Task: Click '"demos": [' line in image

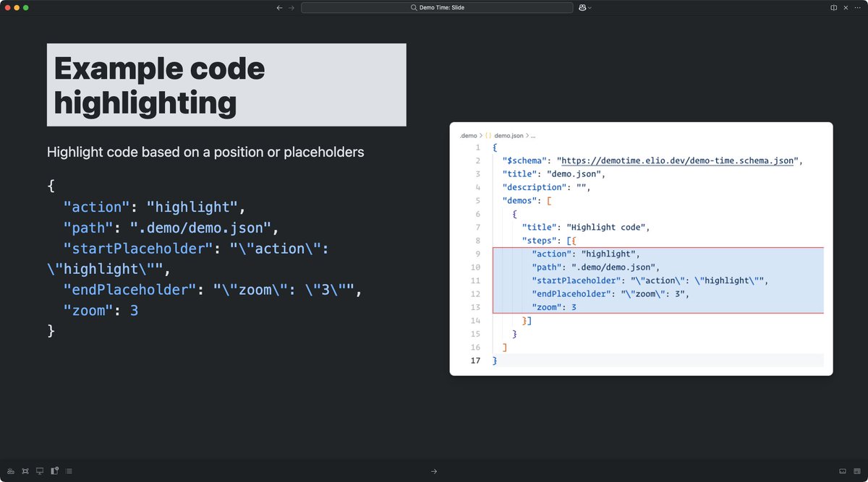Action: [527, 201]
